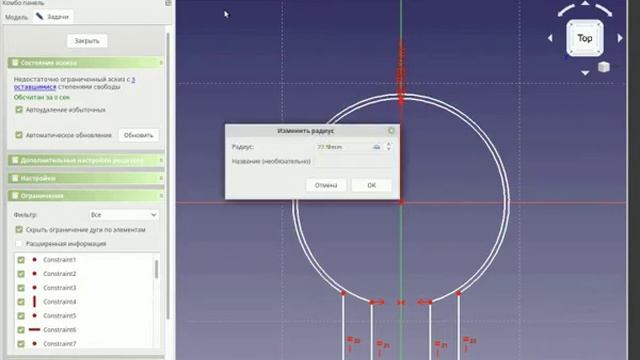Click the Обновить button
This screenshot has width=640, height=360.
pos(138,135)
